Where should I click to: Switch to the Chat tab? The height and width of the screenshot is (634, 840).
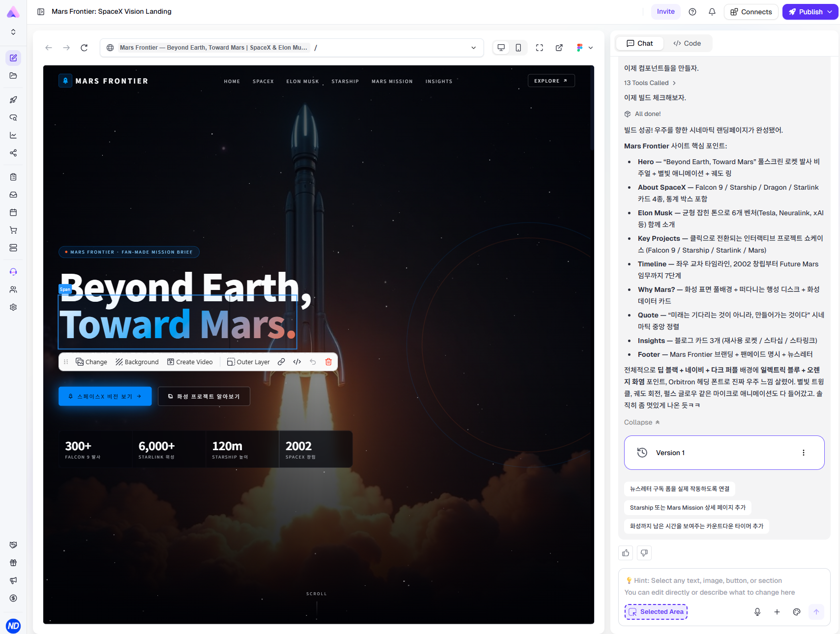click(640, 43)
